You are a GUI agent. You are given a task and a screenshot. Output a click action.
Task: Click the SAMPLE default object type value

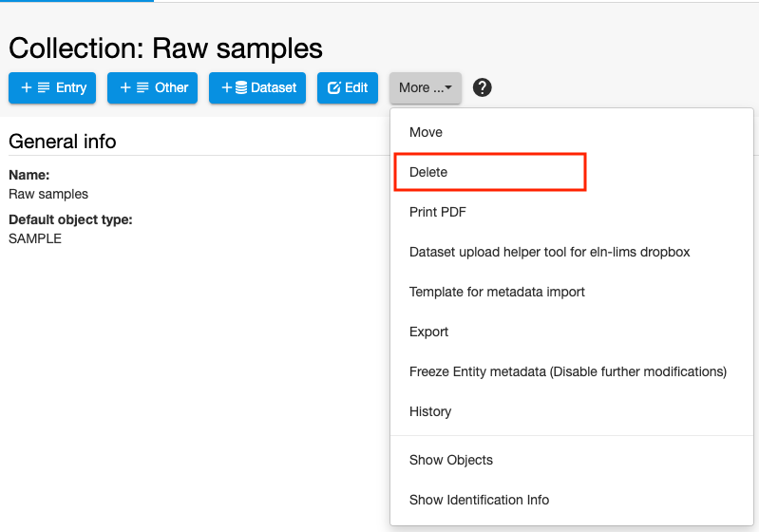[x=35, y=238]
